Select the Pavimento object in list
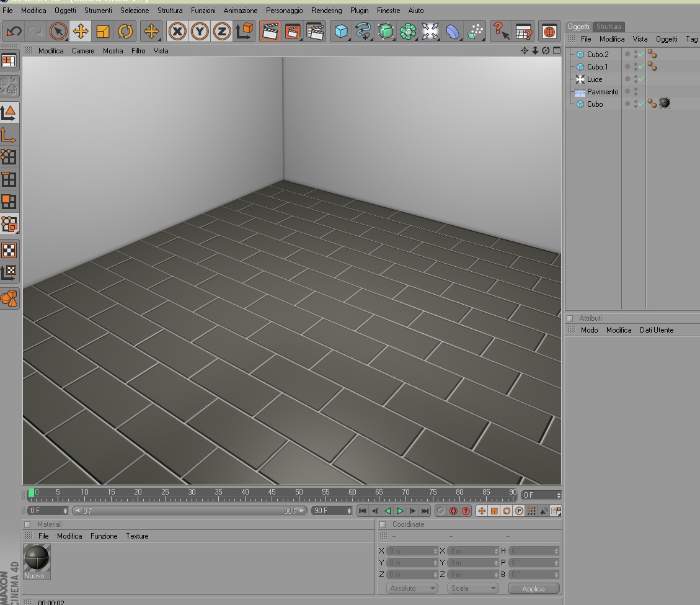The width and height of the screenshot is (700, 605). tap(603, 92)
